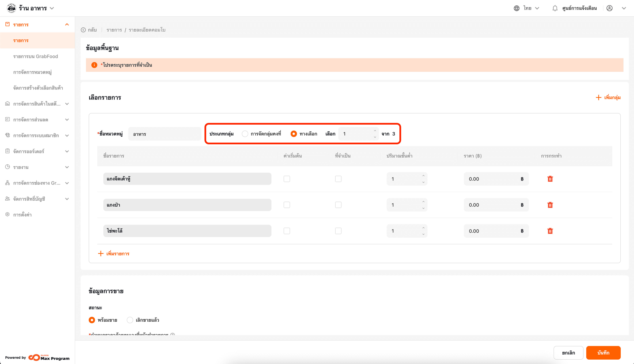Go to การจัดการหมวดหมู่ in sidebar
Viewport: 634px width, 364px height.
coord(32,72)
